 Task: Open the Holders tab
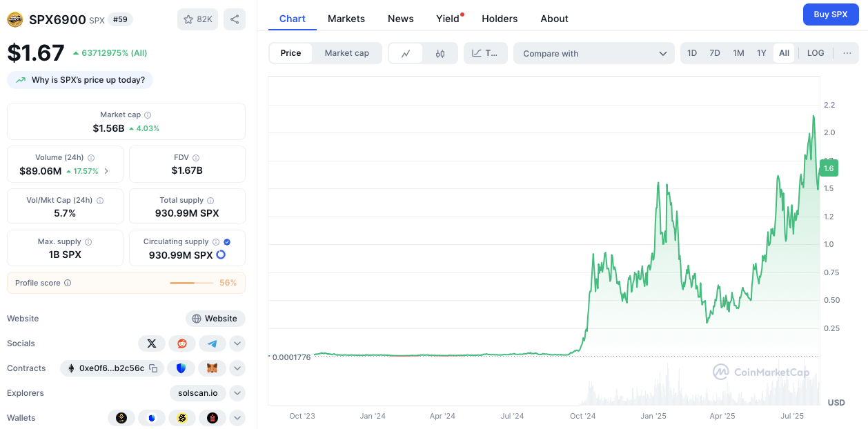point(500,19)
